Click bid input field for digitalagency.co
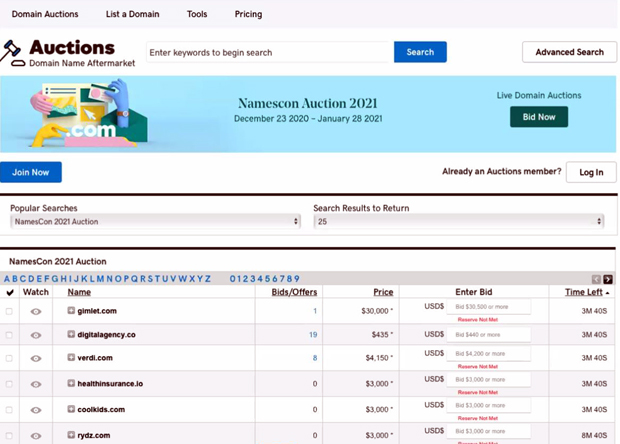The width and height of the screenshot is (620, 444). 489,335
